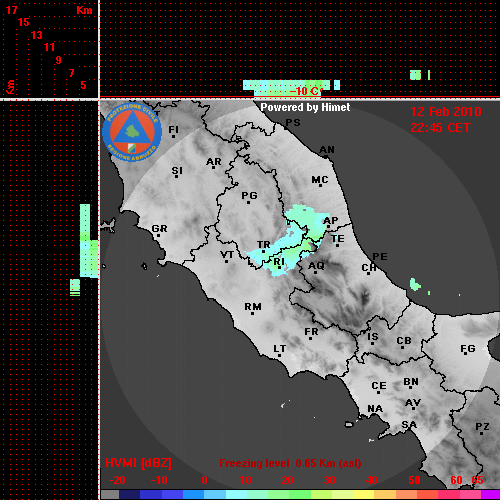Click the FR city label
The height and width of the screenshot is (500, 500).
tap(311, 332)
